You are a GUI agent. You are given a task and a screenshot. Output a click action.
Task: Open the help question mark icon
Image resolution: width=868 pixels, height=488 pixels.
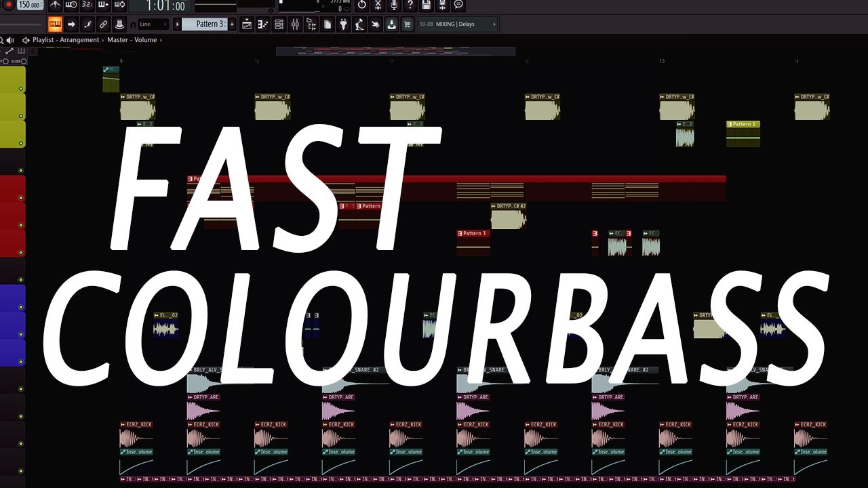coord(410,5)
